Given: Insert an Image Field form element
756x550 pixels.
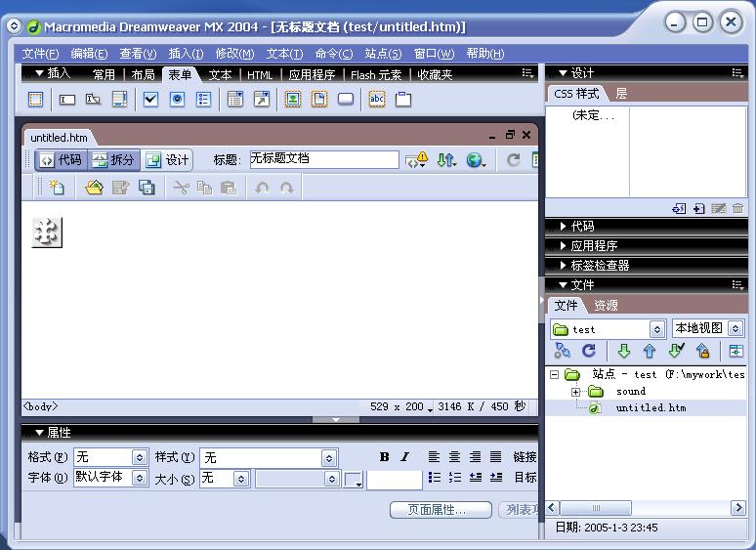Looking at the screenshot, I should click(293, 100).
